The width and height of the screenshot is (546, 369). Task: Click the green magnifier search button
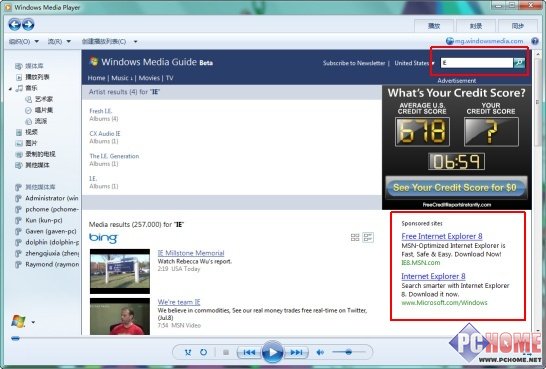pyautogui.click(x=519, y=63)
